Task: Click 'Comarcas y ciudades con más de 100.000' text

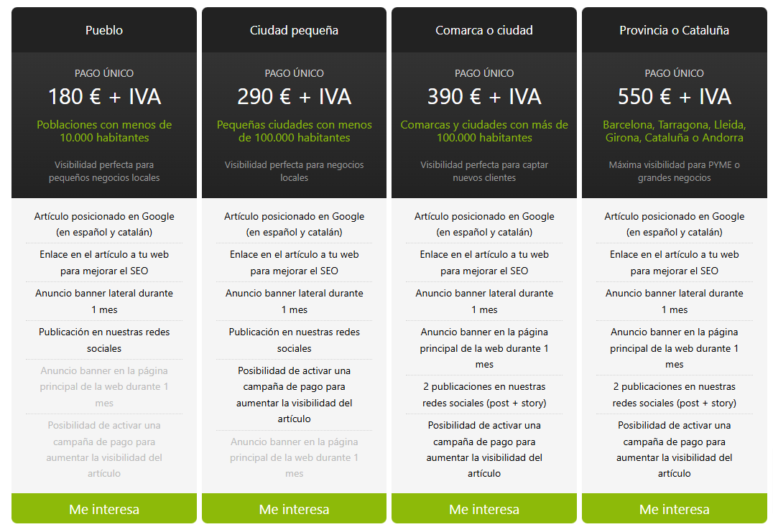Action: (484, 131)
